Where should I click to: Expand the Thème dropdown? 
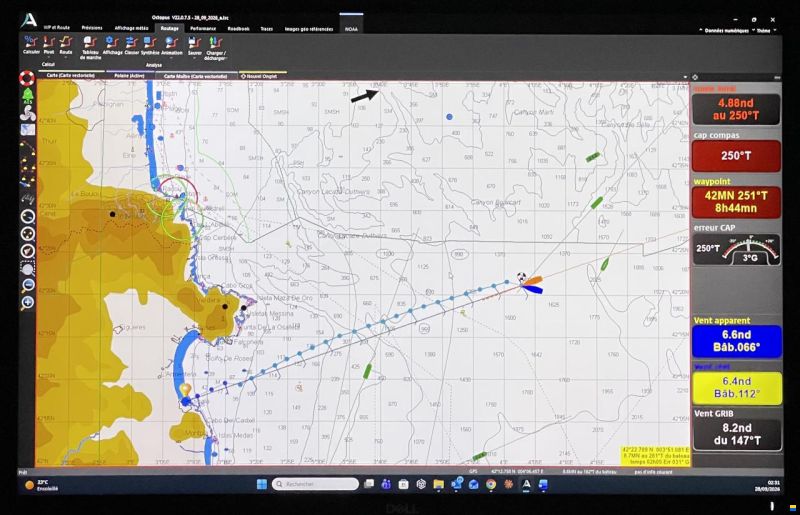pyautogui.click(x=765, y=31)
